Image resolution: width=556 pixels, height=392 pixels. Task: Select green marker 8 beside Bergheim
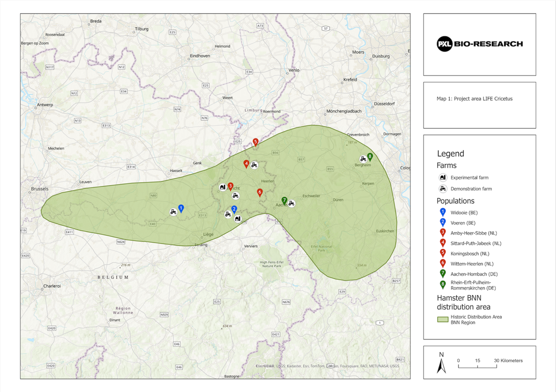(370, 156)
